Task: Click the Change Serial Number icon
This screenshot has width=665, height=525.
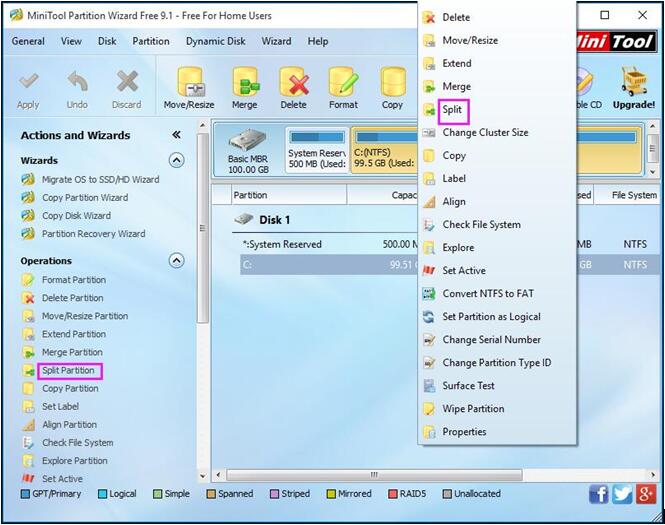Action: [429, 340]
